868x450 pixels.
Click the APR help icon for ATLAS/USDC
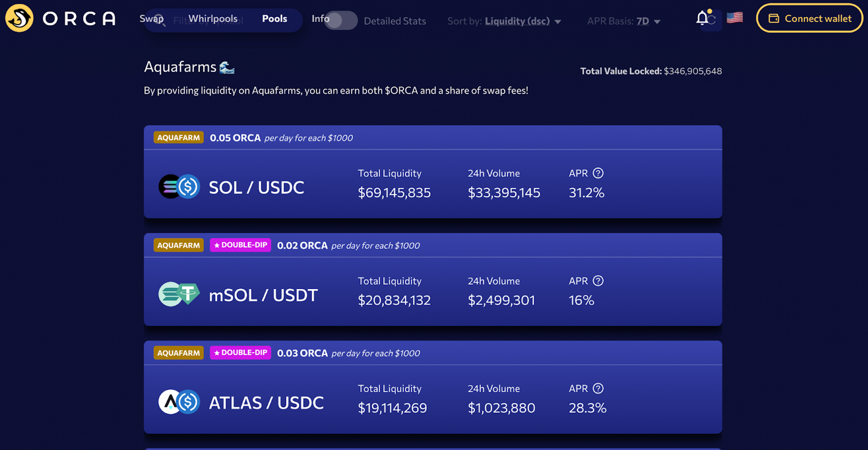(599, 388)
